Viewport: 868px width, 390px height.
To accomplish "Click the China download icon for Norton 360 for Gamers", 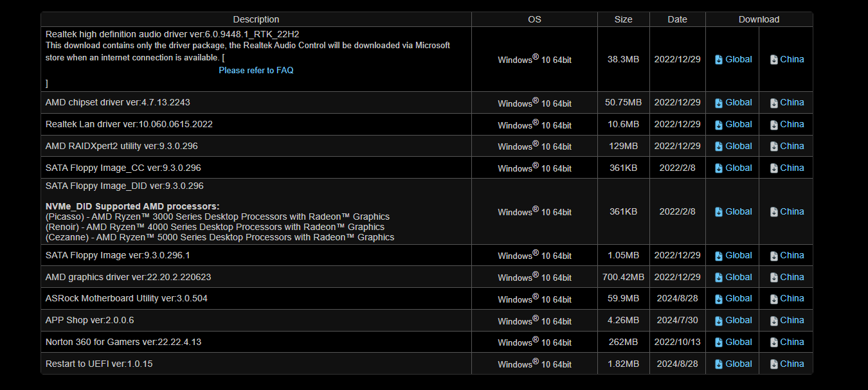I will (774, 342).
